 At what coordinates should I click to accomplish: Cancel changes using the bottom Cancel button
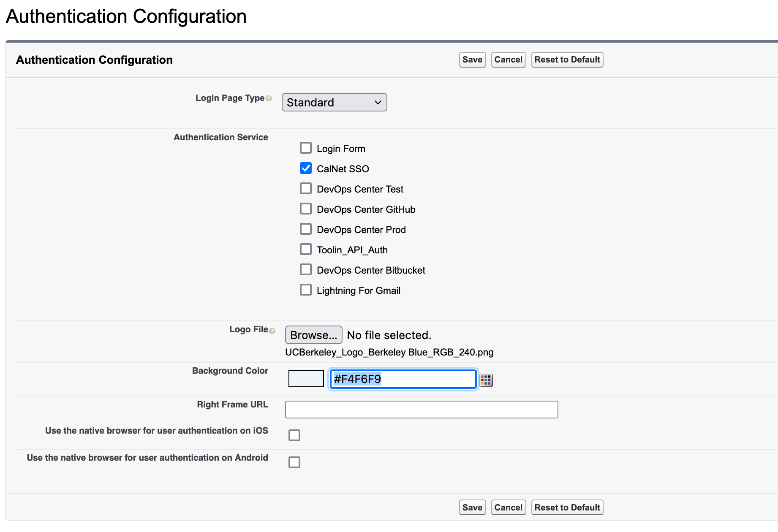coord(508,507)
